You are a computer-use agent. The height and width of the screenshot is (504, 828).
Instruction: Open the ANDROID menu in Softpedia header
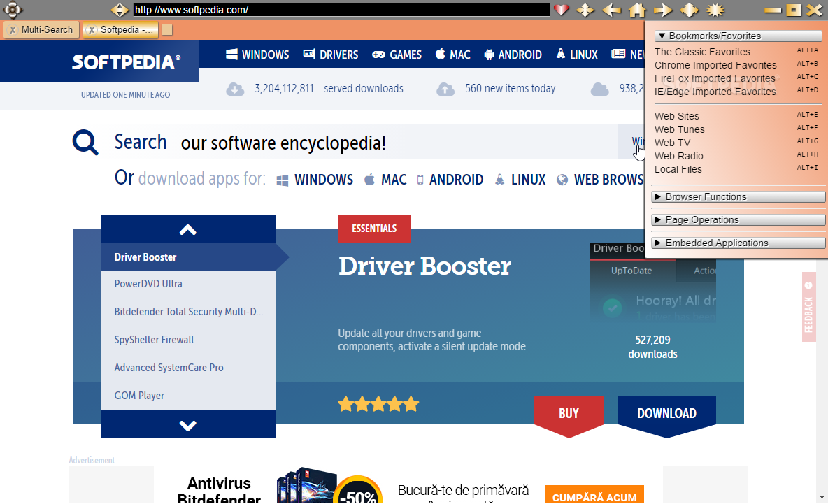tap(513, 55)
